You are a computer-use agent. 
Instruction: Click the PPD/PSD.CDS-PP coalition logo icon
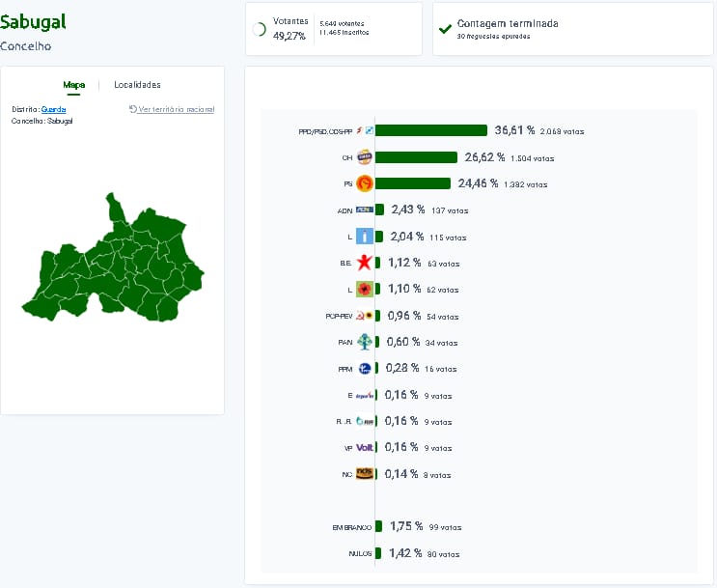point(365,131)
